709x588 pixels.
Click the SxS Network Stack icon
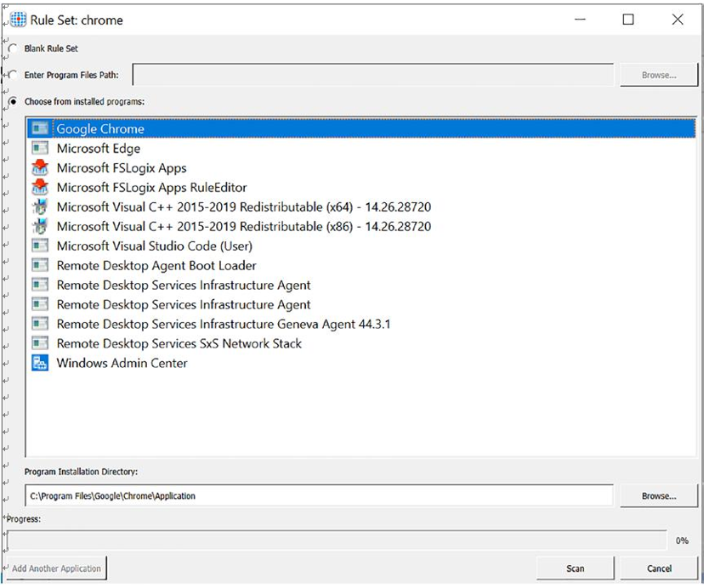(x=40, y=343)
